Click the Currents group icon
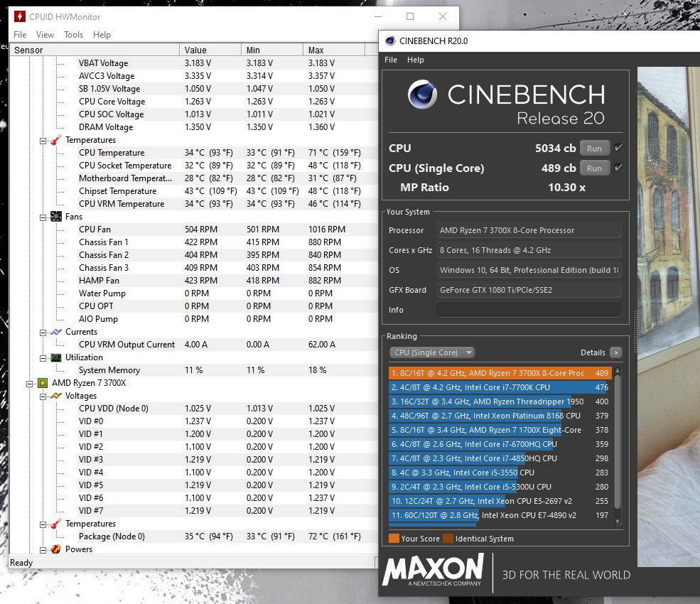The image size is (700, 604). [56, 332]
